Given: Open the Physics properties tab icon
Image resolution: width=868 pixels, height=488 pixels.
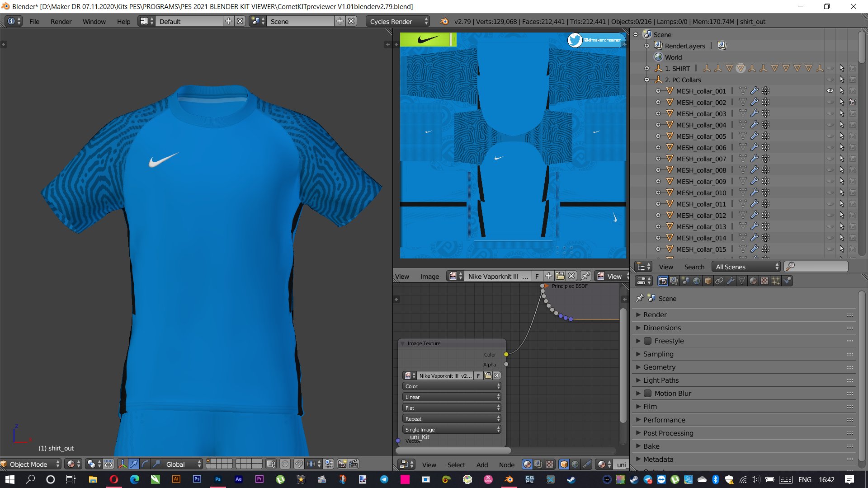Looking at the screenshot, I should tap(787, 281).
